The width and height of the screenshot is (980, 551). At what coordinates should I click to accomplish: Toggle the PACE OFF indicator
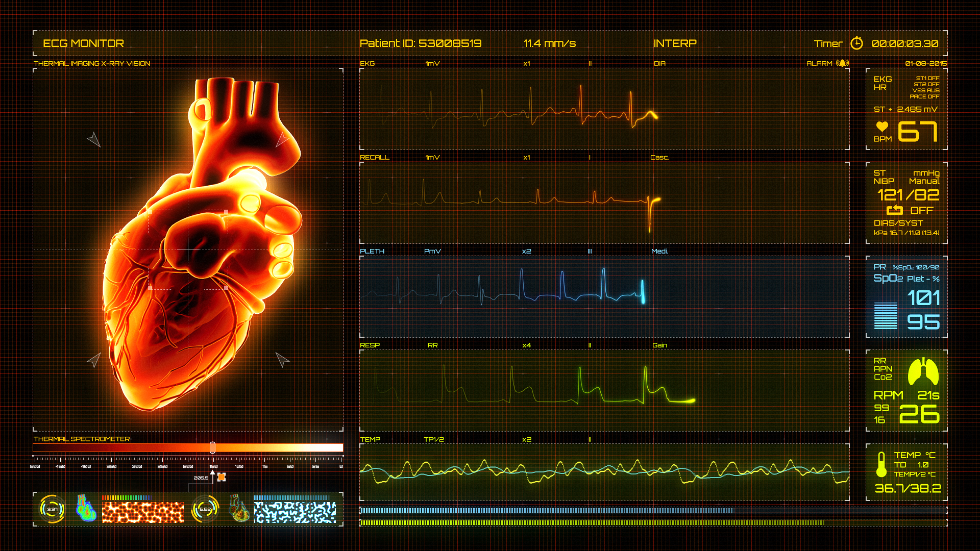[924, 96]
